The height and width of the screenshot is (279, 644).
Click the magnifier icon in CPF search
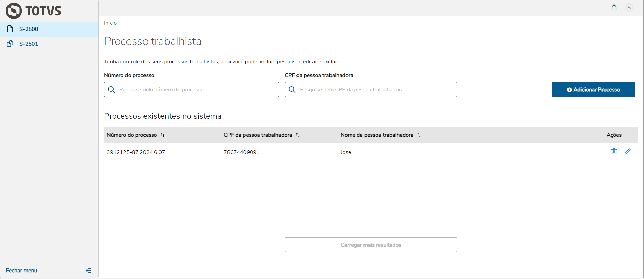[292, 90]
